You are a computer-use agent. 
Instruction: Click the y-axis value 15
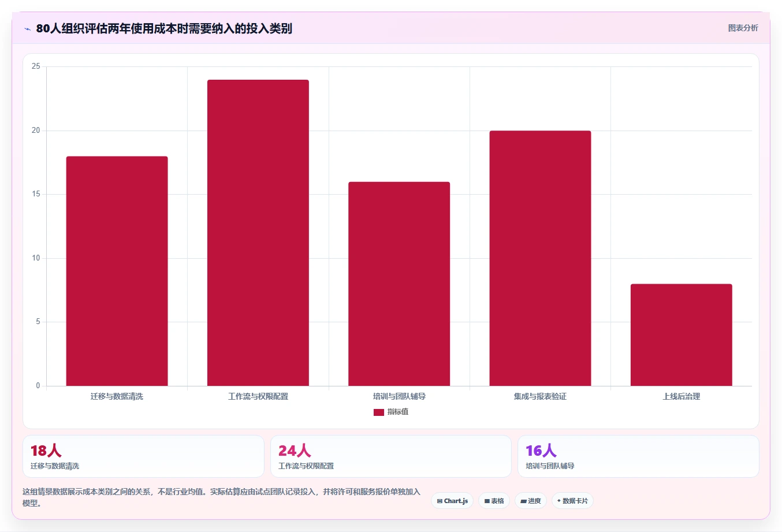36,194
